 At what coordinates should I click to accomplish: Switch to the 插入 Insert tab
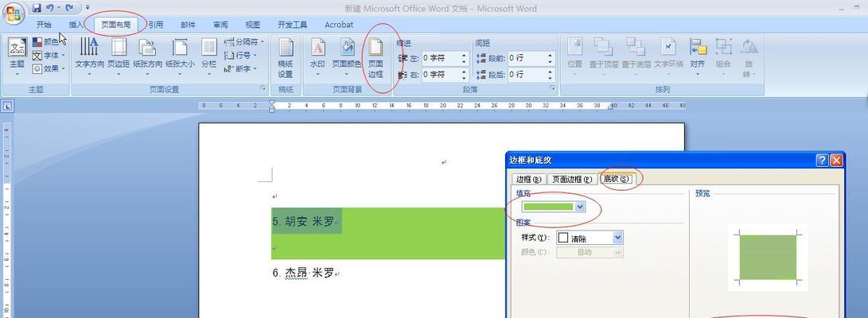click(x=76, y=25)
